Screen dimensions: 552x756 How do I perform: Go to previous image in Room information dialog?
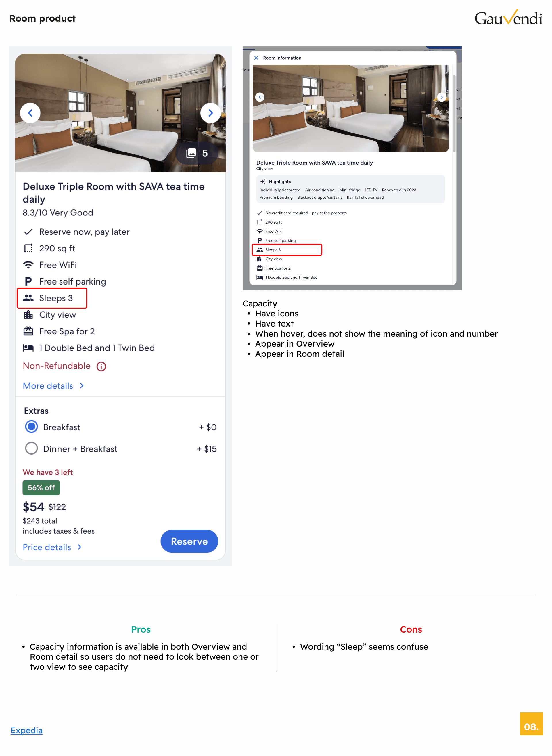(x=260, y=97)
